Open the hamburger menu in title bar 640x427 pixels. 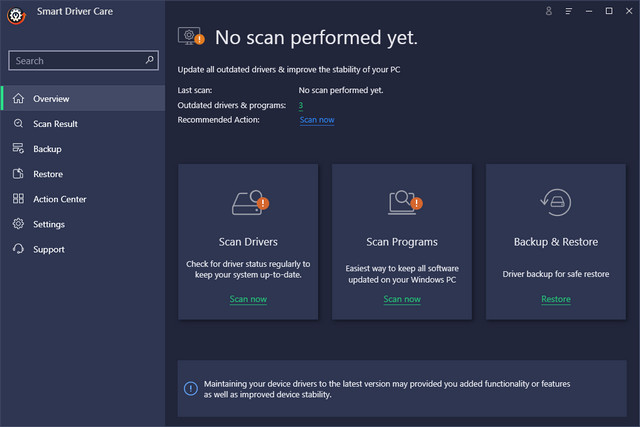click(569, 11)
